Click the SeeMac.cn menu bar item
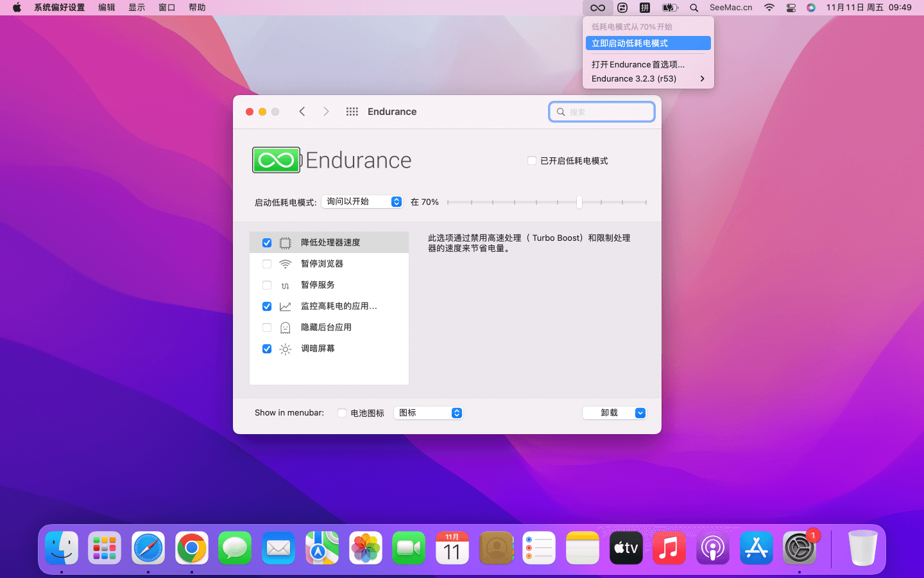 click(x=731, y=8)
